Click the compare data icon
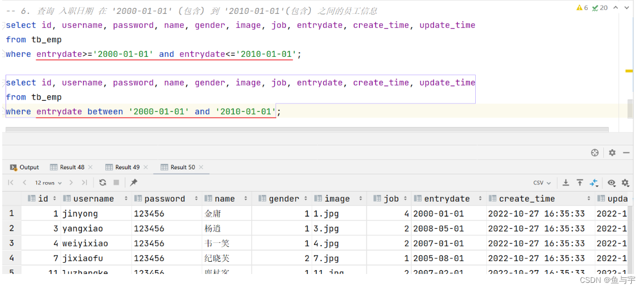 594,183
